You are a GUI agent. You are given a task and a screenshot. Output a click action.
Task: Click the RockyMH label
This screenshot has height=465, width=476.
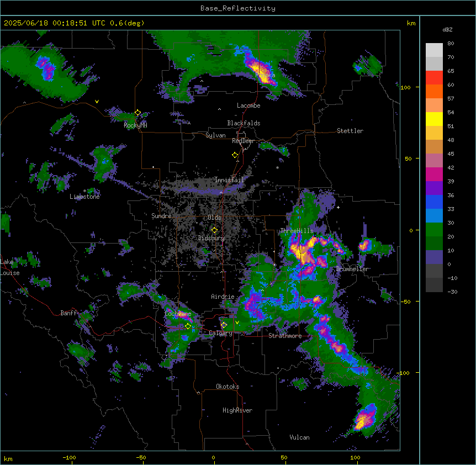[x=135, y=125]
